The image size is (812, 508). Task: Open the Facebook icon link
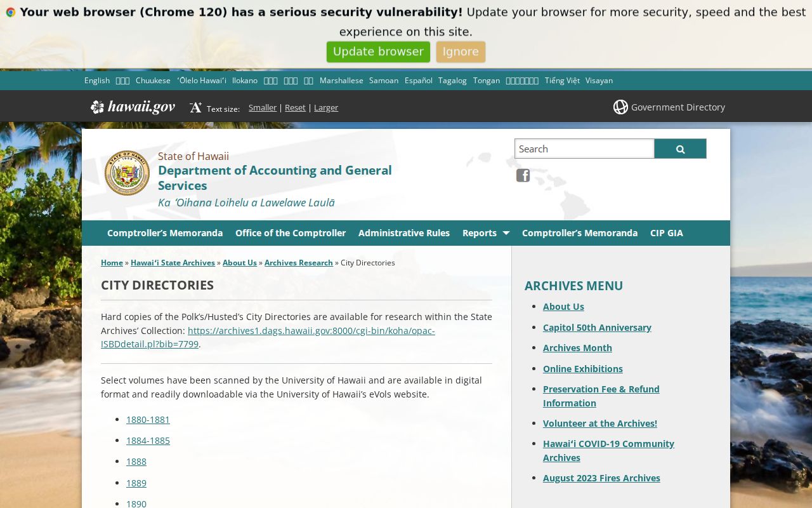(523, 175)
